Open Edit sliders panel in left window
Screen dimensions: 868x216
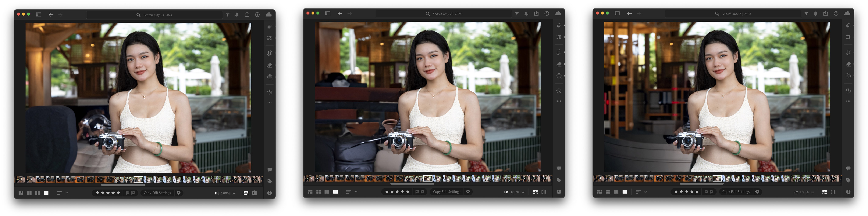click(270, 38)
